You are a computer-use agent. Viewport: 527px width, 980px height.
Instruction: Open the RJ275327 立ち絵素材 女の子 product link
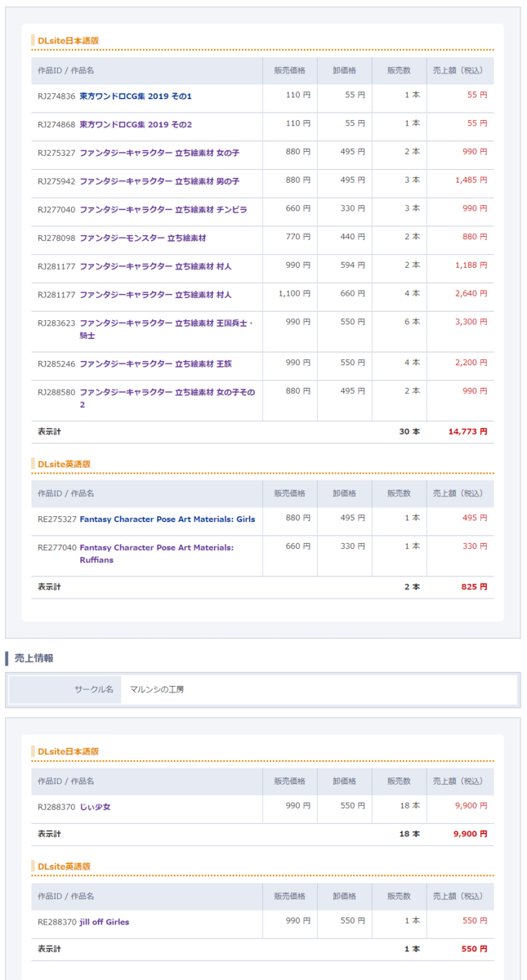[159, 153]
